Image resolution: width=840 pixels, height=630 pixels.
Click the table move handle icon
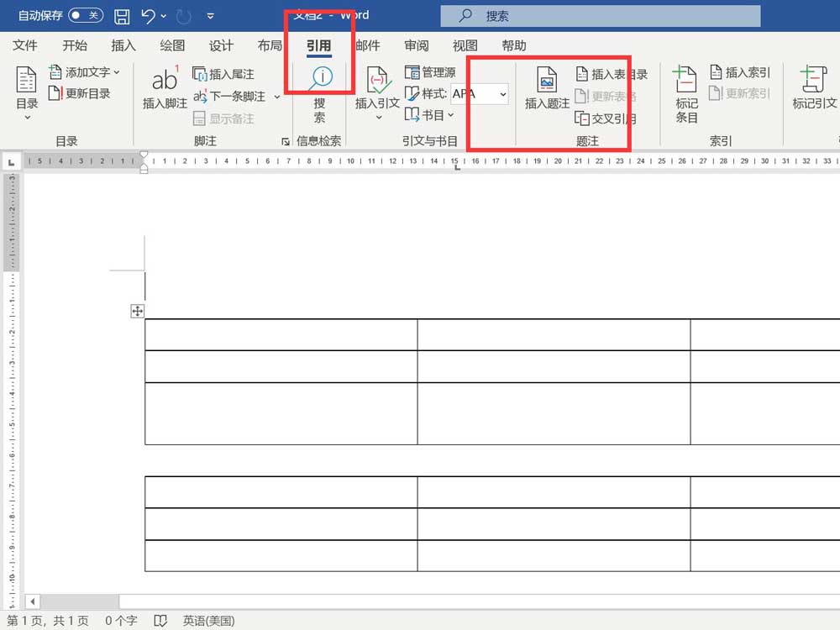[137, 311]
